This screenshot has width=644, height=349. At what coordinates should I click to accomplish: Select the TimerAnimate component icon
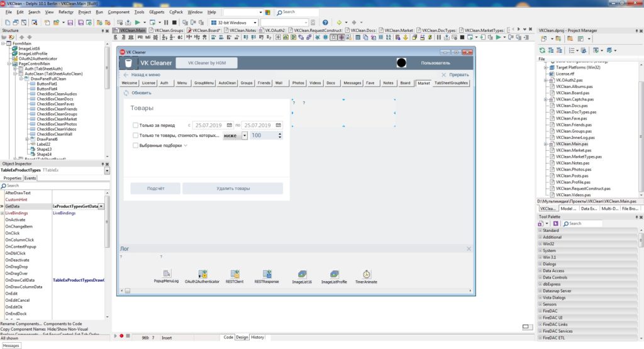tap(367, 274)
